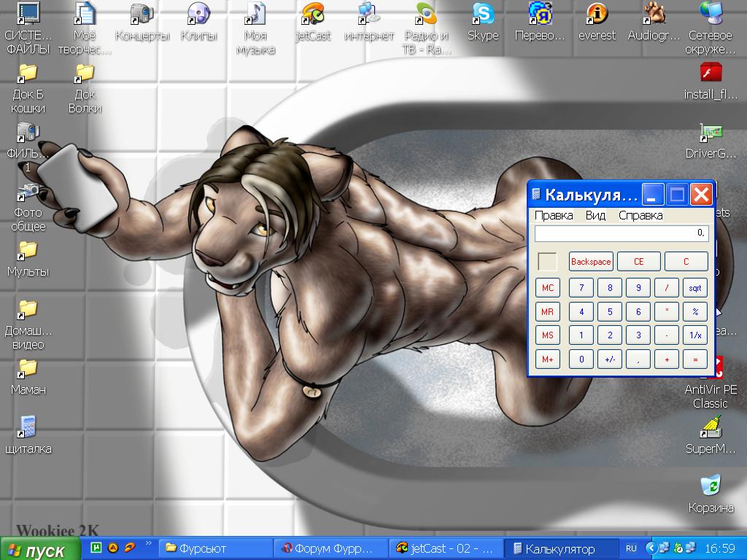Click digit 0 on the calculator
Screen dimensions: 747x560
pyautogui.click(x=581, y=359)
